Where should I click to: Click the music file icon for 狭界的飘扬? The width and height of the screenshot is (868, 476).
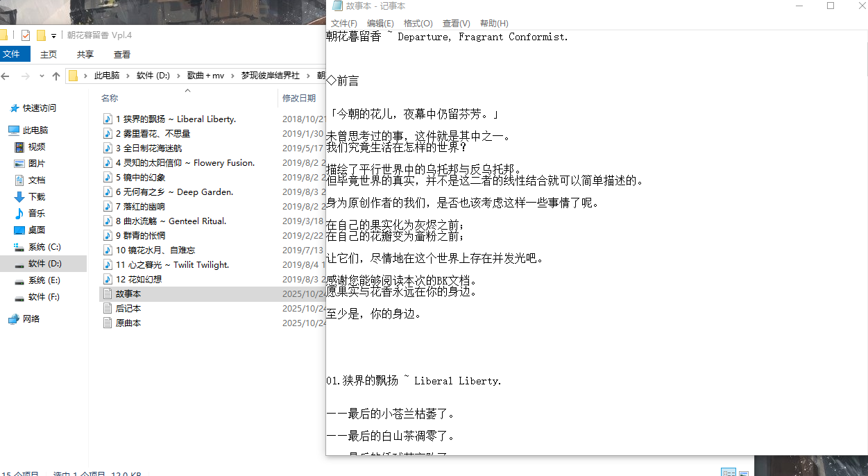[108, 119]
